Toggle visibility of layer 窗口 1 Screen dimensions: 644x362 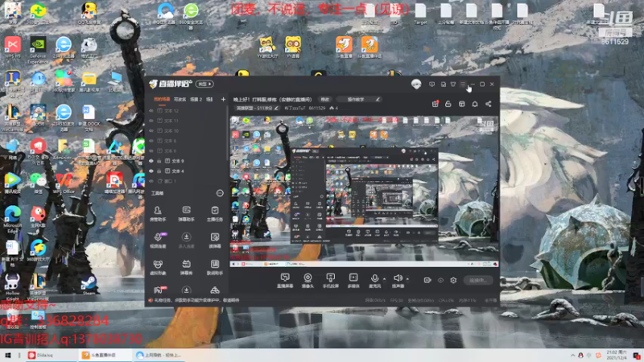click(x=151, y=181)
